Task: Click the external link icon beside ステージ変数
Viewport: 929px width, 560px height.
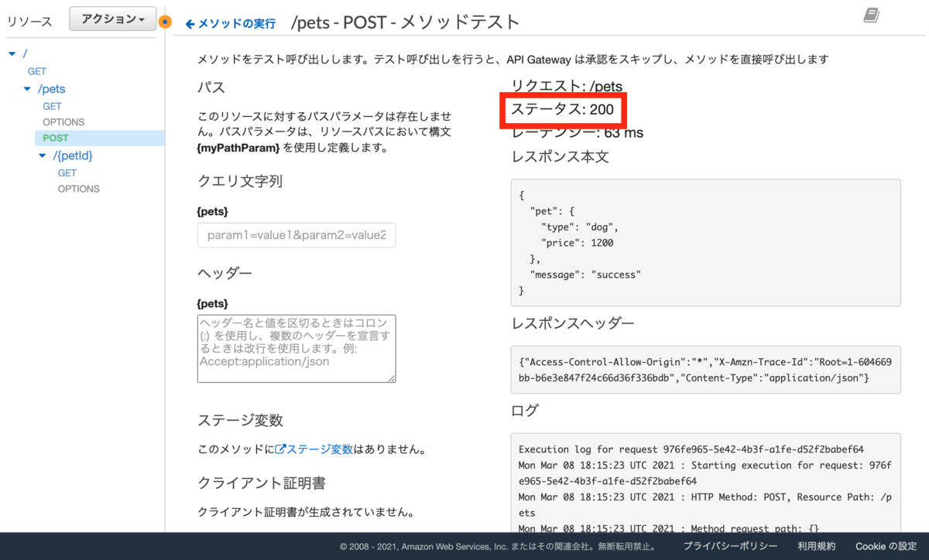Action: click(281, 449)
